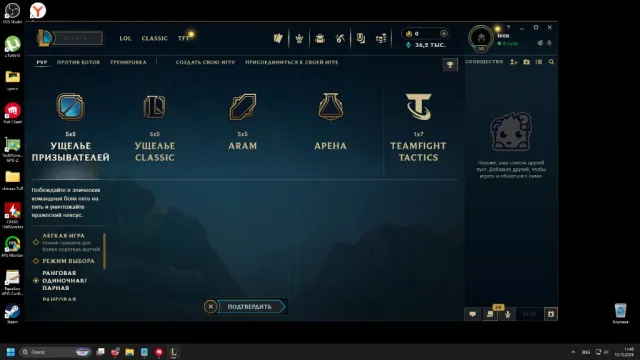Open the trophy Clash icon below top bar
Screen dimensions: 640x360
450,64
